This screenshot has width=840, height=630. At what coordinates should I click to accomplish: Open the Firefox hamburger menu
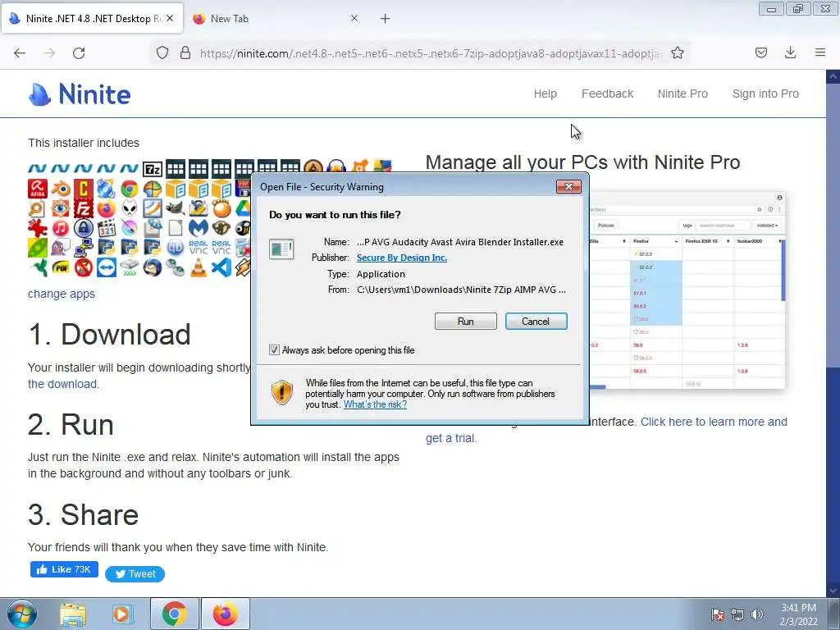pyautogui.click(x=820, y=52)
